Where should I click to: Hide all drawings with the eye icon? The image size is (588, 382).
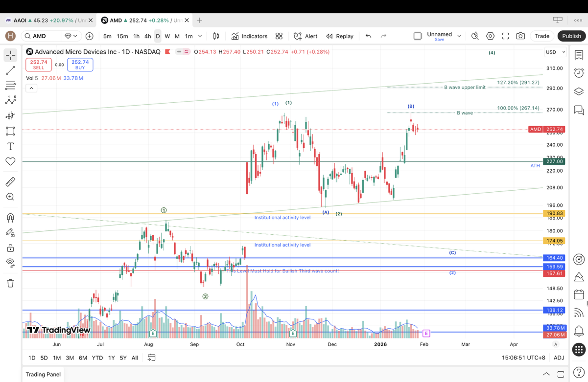click(10, 262)
